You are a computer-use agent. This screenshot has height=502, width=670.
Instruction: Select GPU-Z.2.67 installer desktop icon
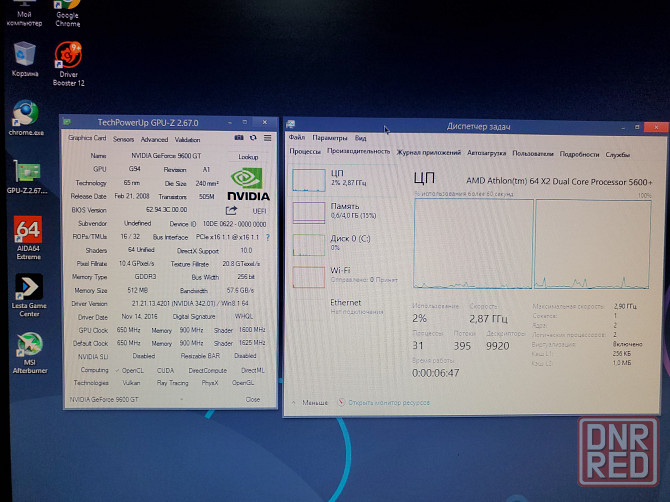pos(27,177)
